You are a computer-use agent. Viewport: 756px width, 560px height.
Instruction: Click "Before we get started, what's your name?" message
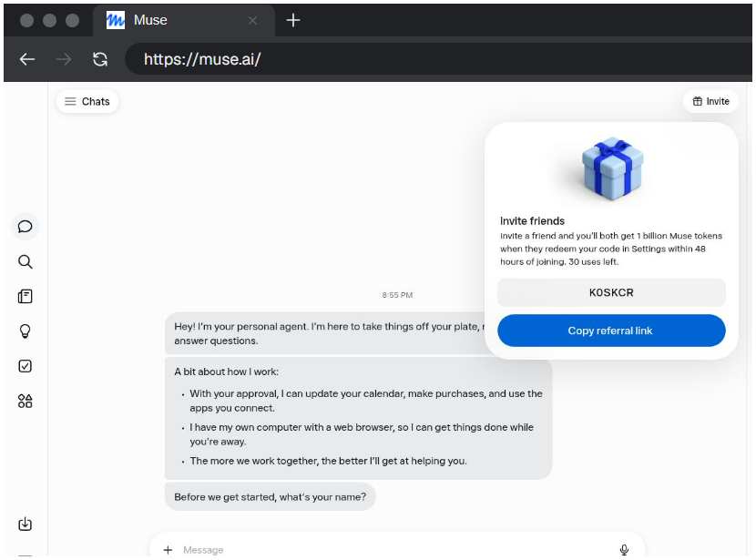pyautogui.click(x=270, y=497)
